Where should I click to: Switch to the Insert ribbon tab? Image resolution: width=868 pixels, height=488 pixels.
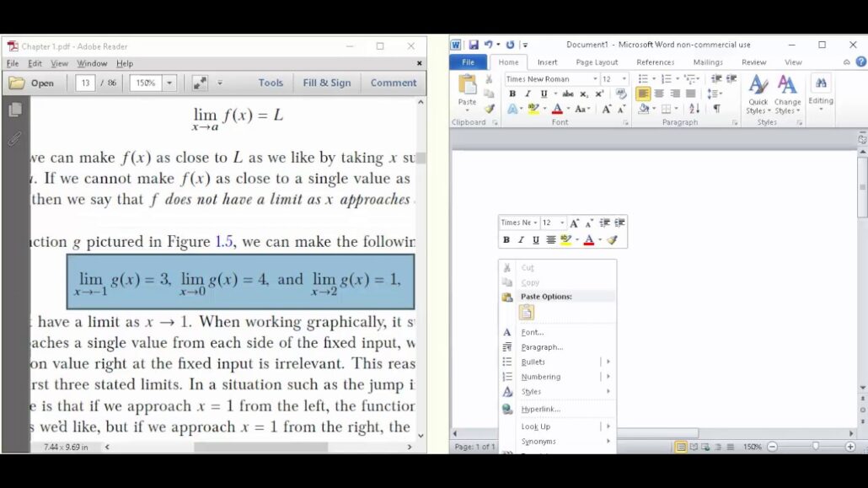(x=546, y=62)
